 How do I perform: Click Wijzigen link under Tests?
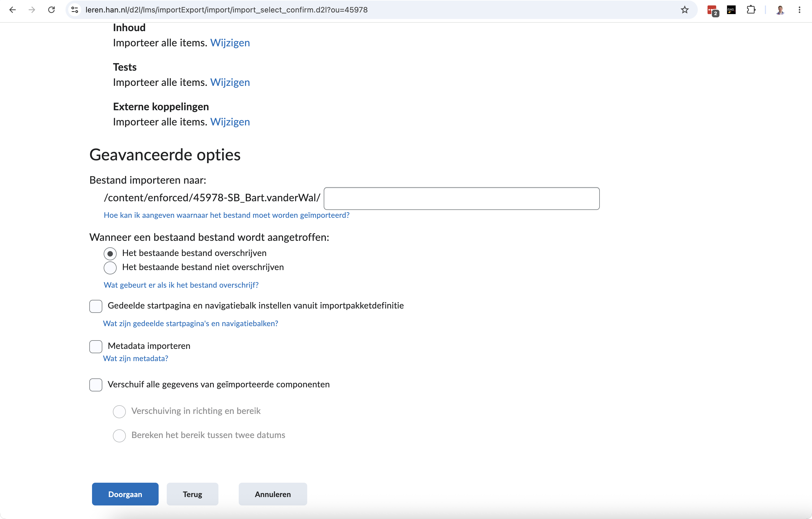230,82
